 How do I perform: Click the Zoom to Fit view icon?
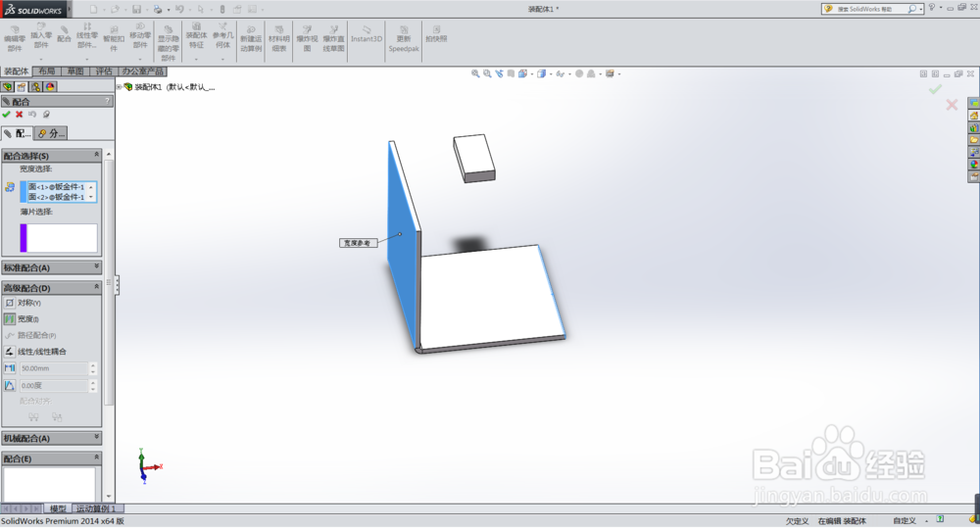475,73
